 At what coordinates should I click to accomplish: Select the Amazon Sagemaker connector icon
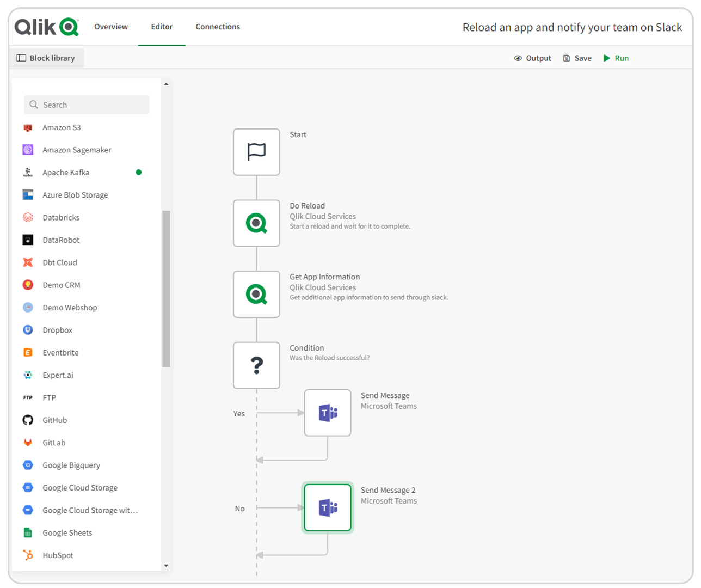28,150
